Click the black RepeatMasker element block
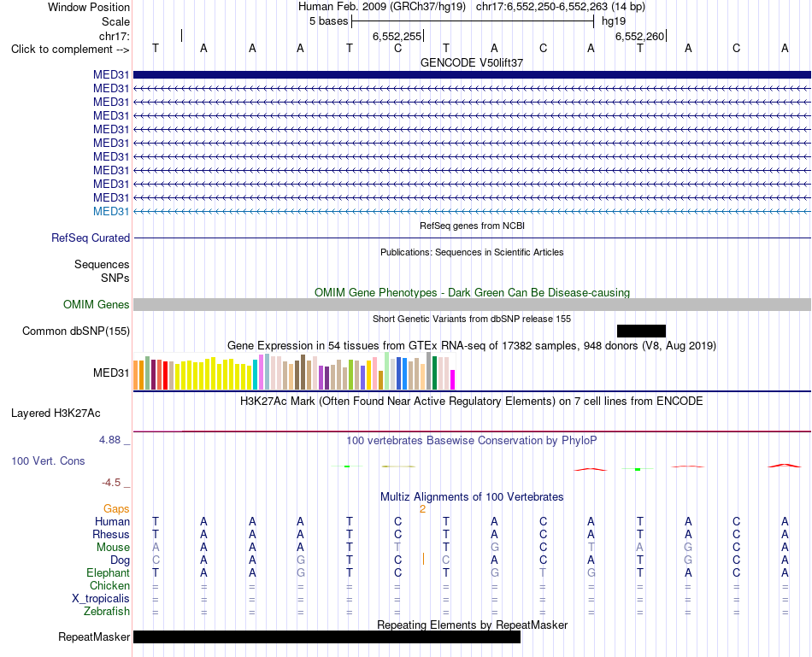Screen dimensions: 812x657 coord(327,636)
